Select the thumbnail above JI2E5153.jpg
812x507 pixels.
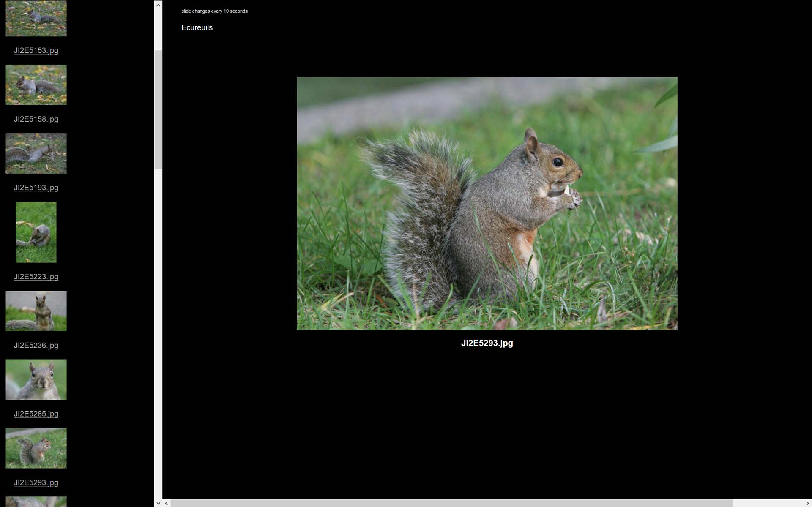tap(36, 18)
